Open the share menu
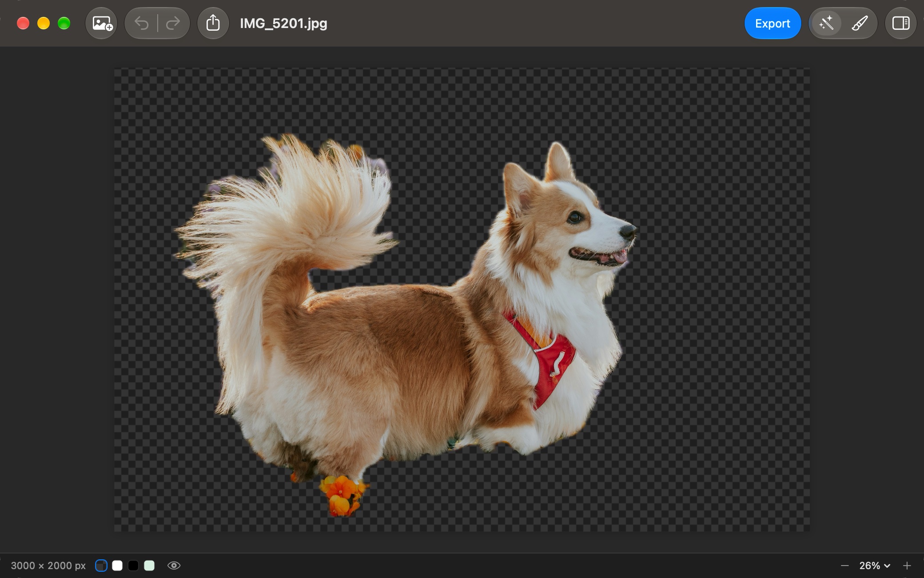The height and width of the screenshot is (578, 924). click(x=213, y=23)
